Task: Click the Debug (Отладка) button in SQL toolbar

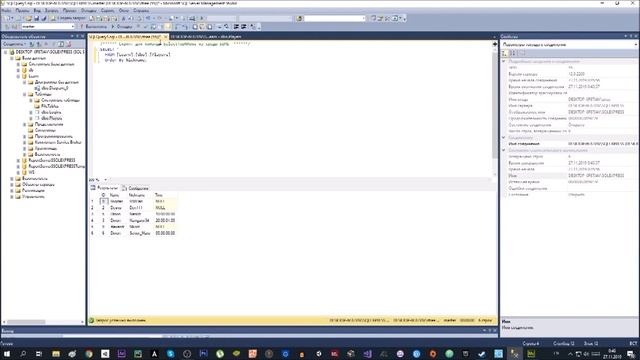Action: pos(122,27)
